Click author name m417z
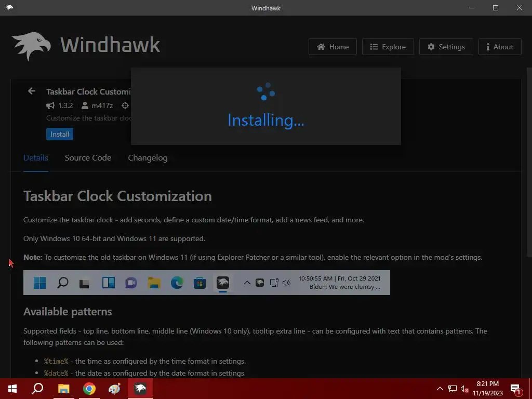Viewport: 532px width, 399px height. (102, 105)
